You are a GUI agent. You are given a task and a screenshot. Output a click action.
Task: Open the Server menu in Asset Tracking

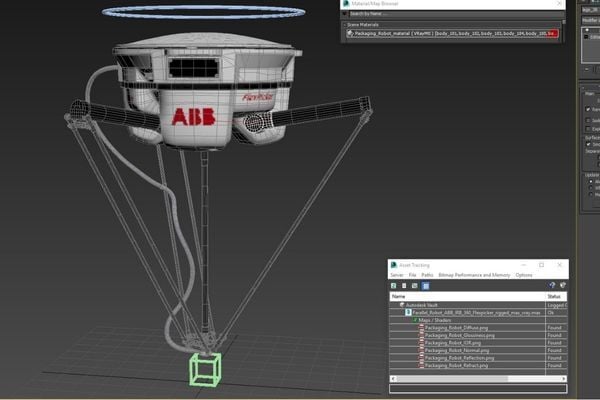(x=397, y=274)
